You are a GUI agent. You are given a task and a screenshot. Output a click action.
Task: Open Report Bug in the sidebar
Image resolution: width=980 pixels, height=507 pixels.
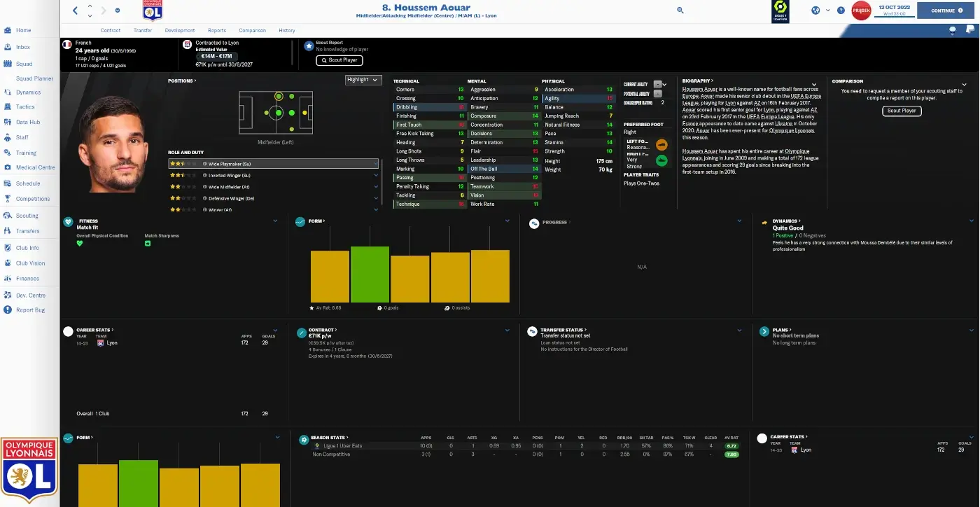[30, 310]
